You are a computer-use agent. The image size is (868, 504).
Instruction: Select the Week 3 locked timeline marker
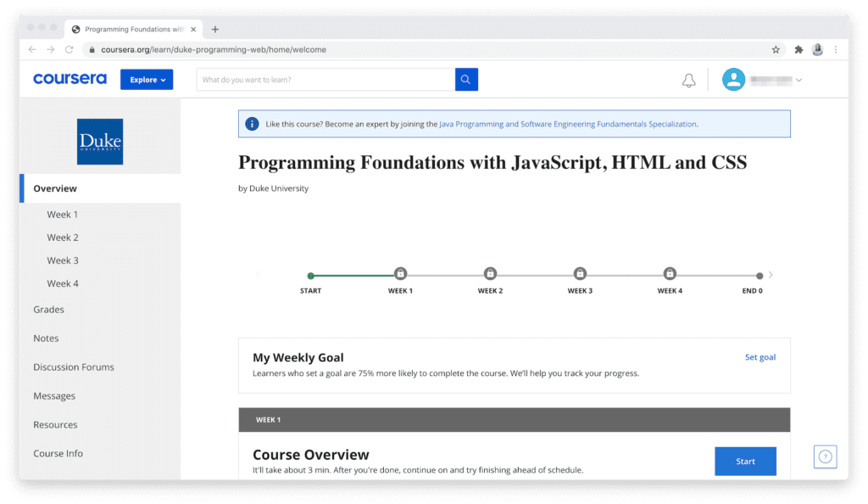(580, 273)
